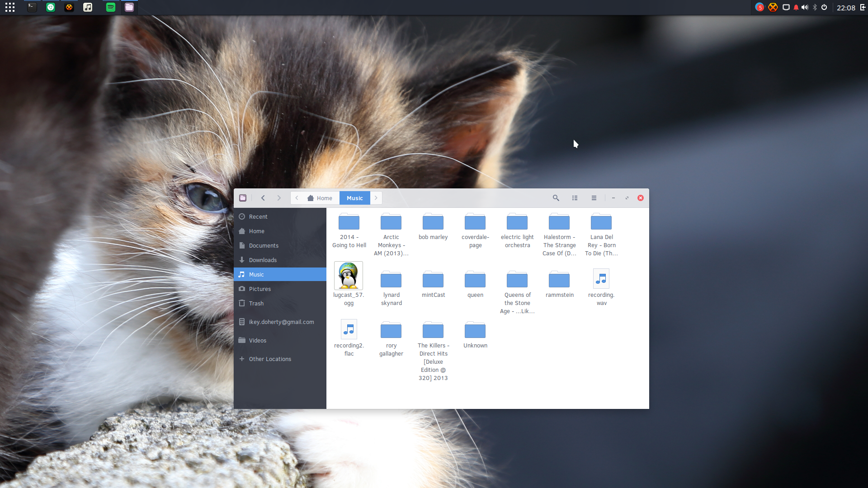Click the Files app icon in panel
868x488 pixels.
click(129, 7)
